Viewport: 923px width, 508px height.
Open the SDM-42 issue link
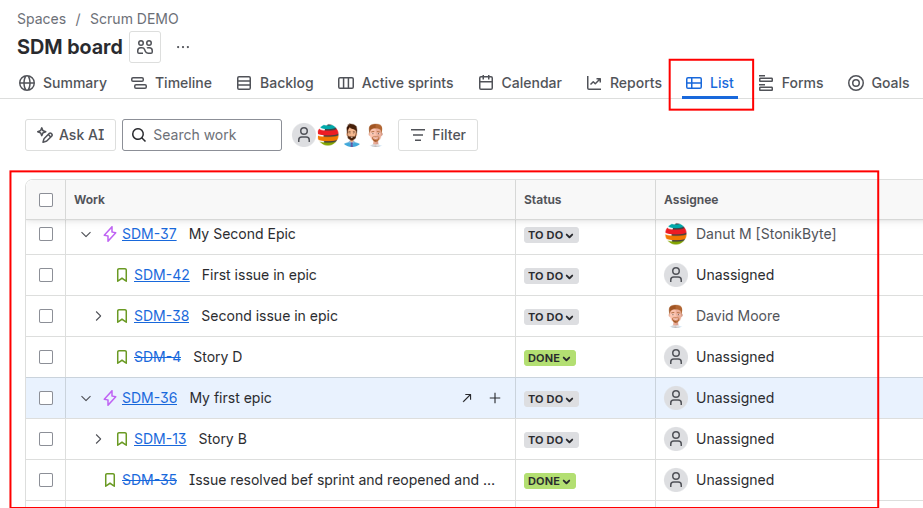point(162,275)
